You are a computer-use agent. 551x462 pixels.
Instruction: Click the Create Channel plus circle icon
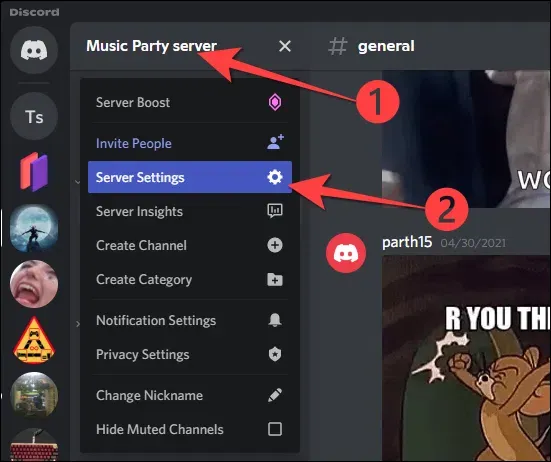275,245
